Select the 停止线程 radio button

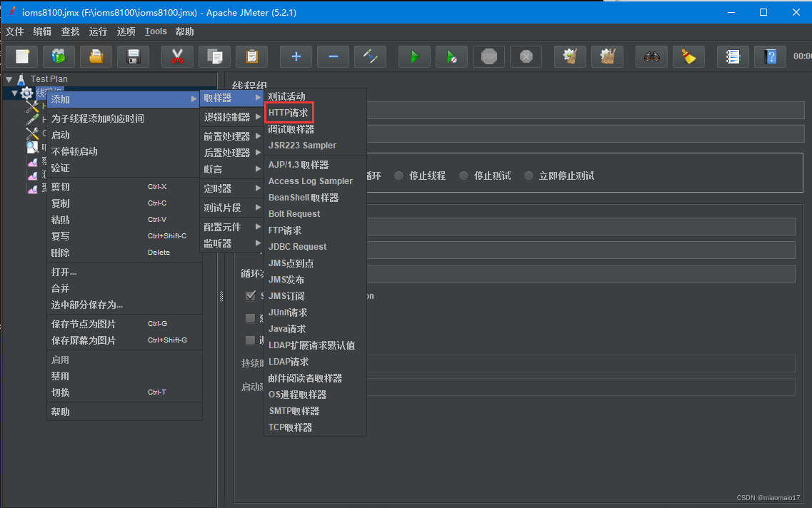click(399, 176)
